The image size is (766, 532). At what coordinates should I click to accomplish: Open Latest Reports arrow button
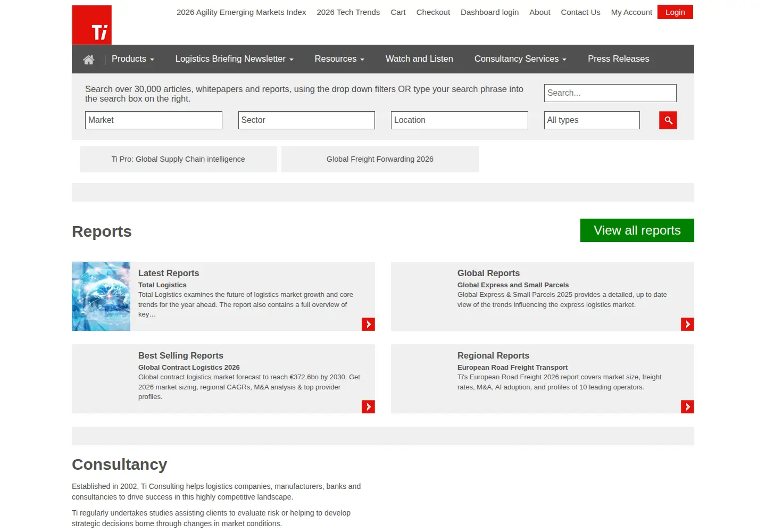[368, 324]
